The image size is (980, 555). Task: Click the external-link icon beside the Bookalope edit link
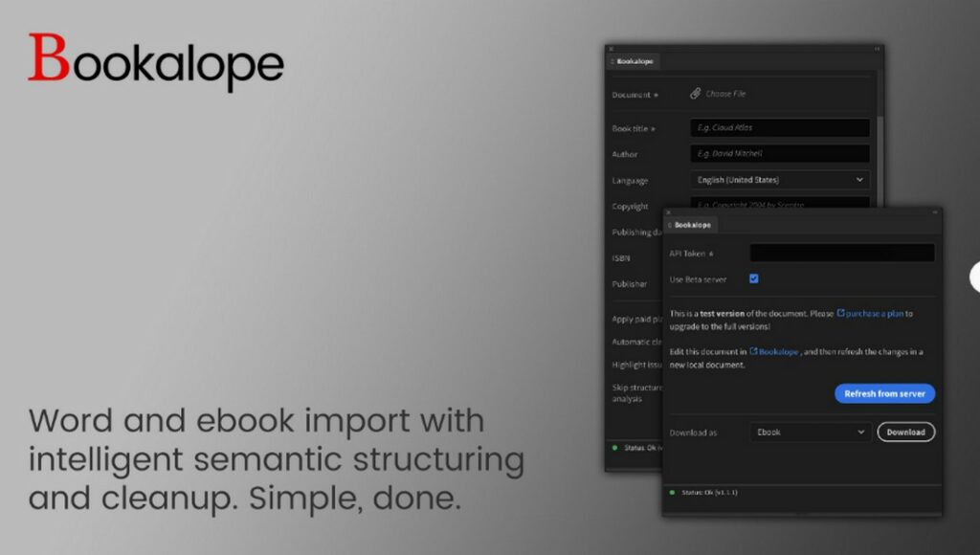754,351
